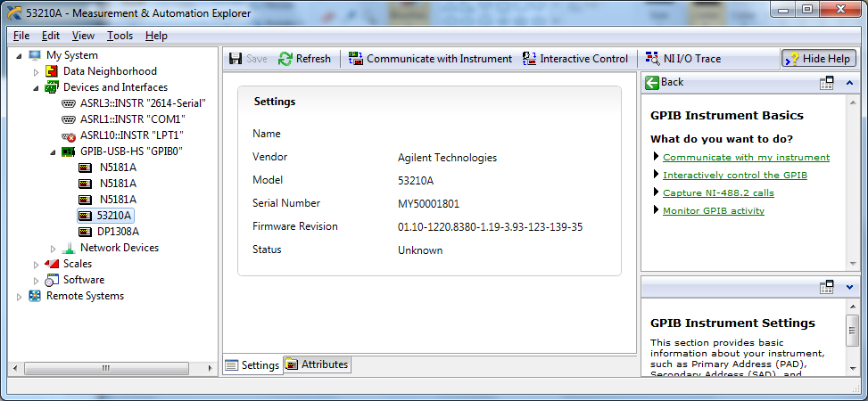868x401 pixels.
Task: Switch to the Settings tab
Action: pyautogui.click(x=252, y=365)
